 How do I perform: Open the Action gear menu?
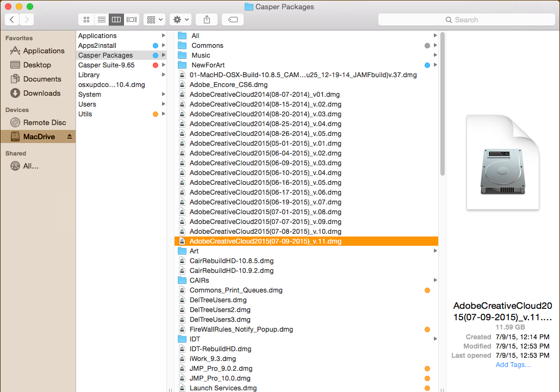tap(181, 20)
